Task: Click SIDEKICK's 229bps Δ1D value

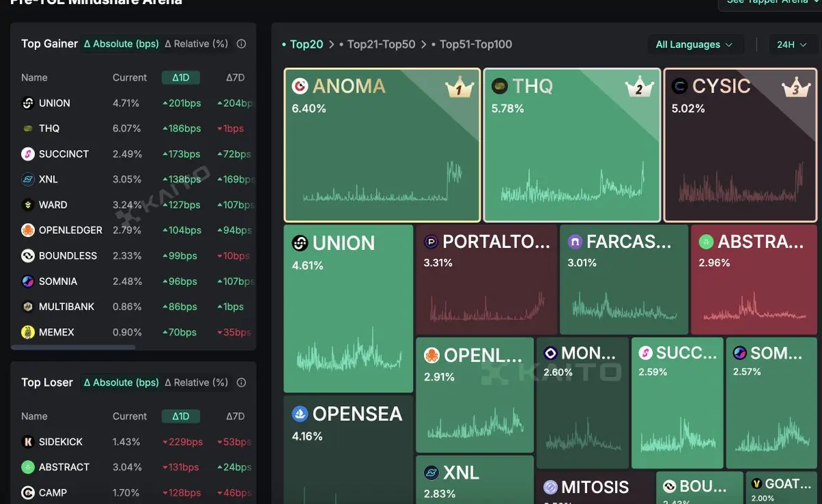Action: (x=182, y=442)
